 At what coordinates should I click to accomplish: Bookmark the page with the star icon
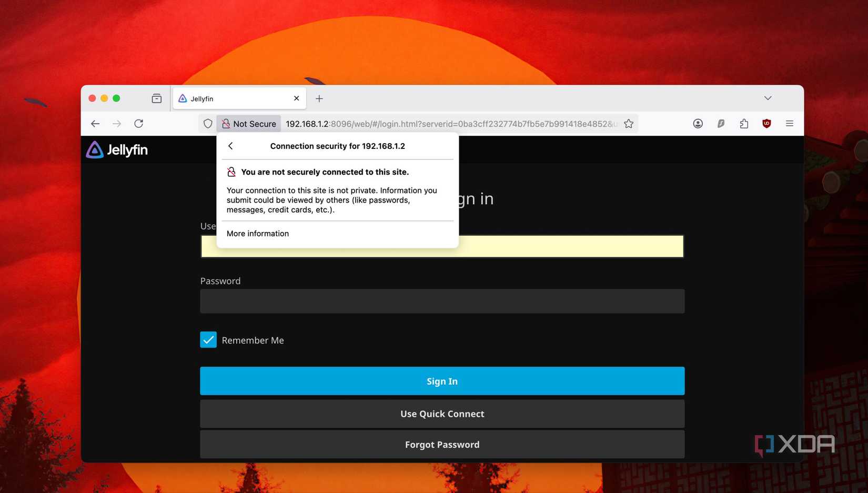(x=629, y=124)
